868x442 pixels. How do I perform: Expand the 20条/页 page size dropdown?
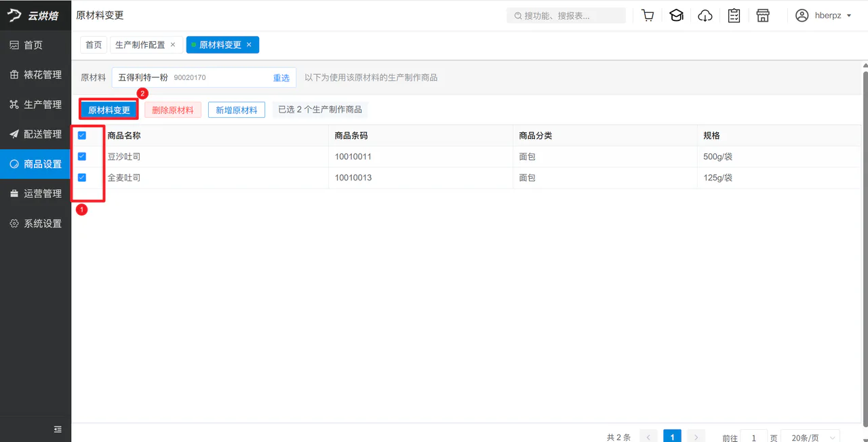(x=810, y=438)
